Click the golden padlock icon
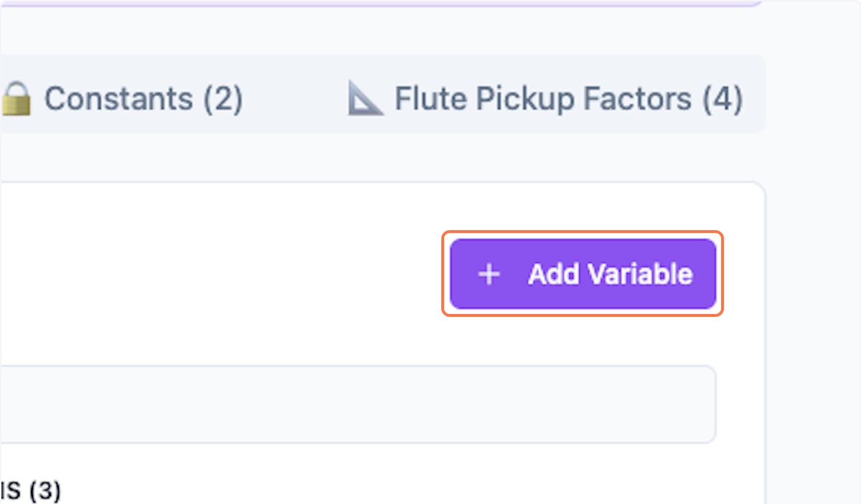The width and height of the screenshot is (861, 504). click(16, 99)
